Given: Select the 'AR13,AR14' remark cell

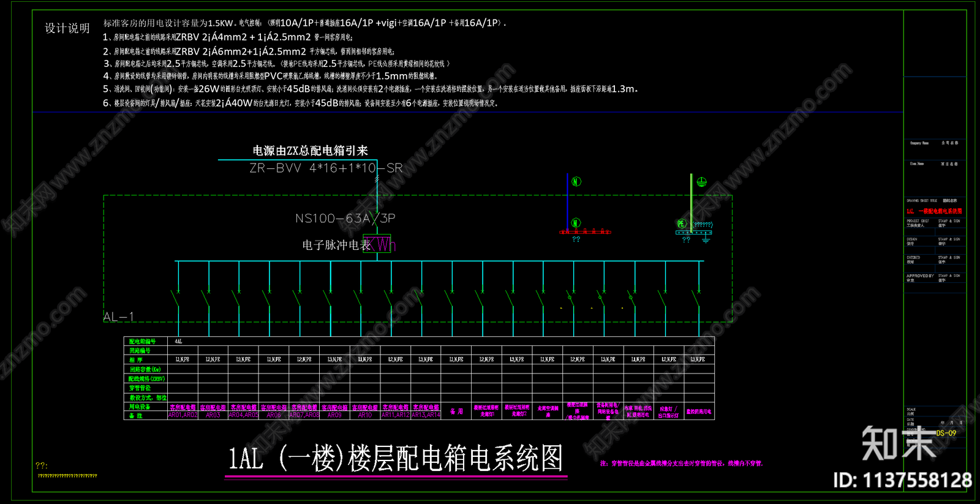Looking at the screenshot, I should point(426,415).
